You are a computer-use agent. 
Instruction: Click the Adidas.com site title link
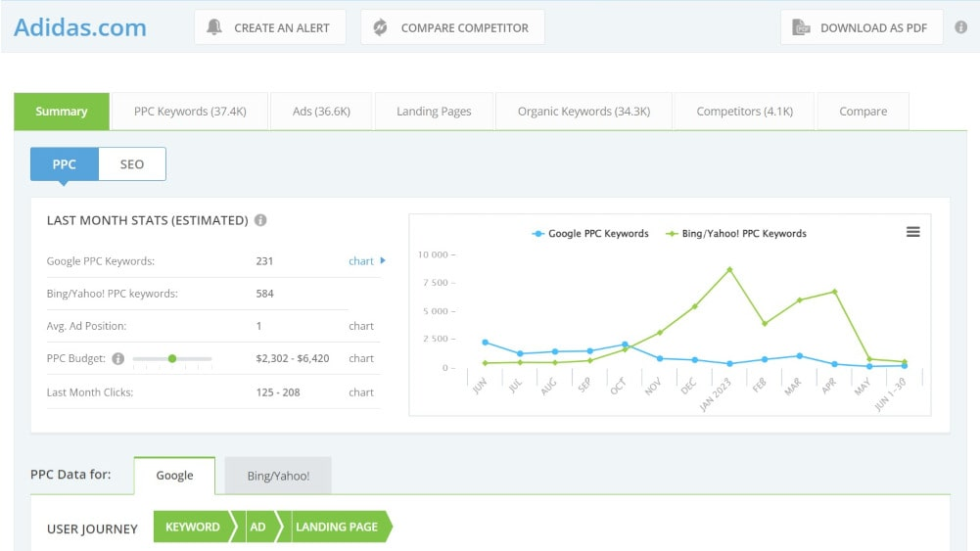pyautogui.click(x=80, y=27)
